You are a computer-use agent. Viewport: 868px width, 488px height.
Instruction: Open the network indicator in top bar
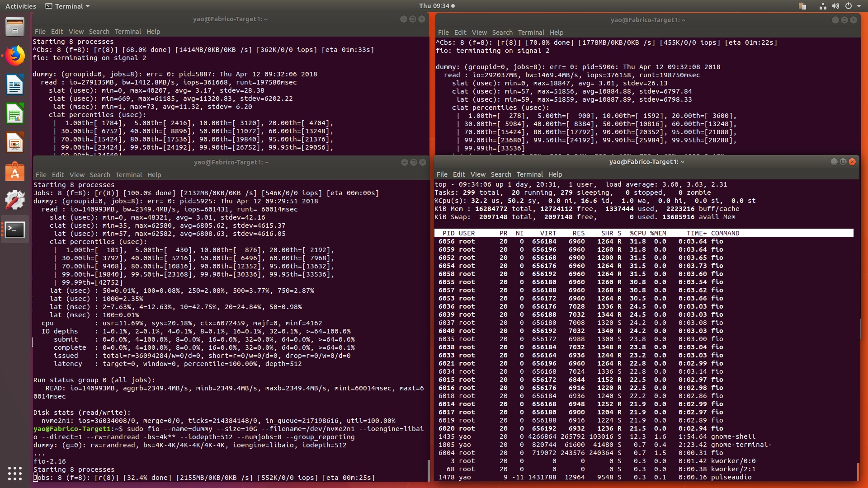tap(823, 6)
